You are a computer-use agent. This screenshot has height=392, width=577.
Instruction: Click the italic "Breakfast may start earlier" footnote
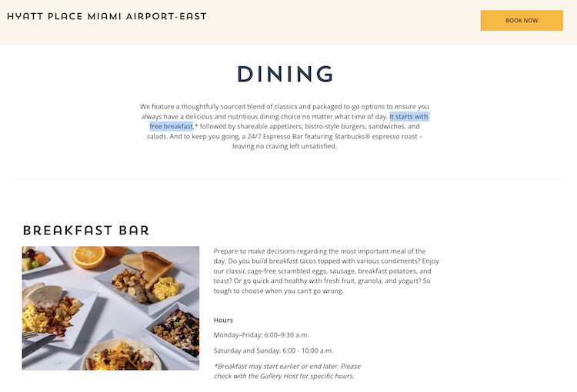(x=287, y=366)
